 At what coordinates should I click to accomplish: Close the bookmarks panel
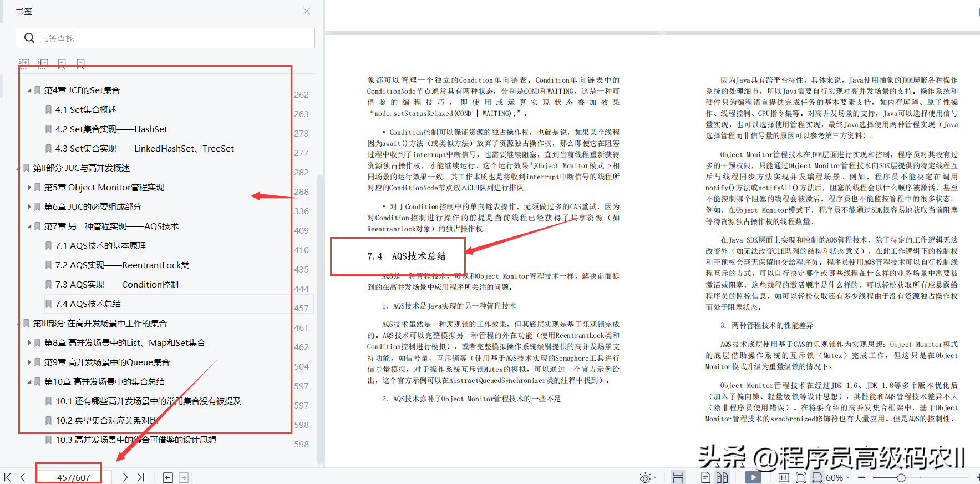pyautogui.click(x=307, y=11)
